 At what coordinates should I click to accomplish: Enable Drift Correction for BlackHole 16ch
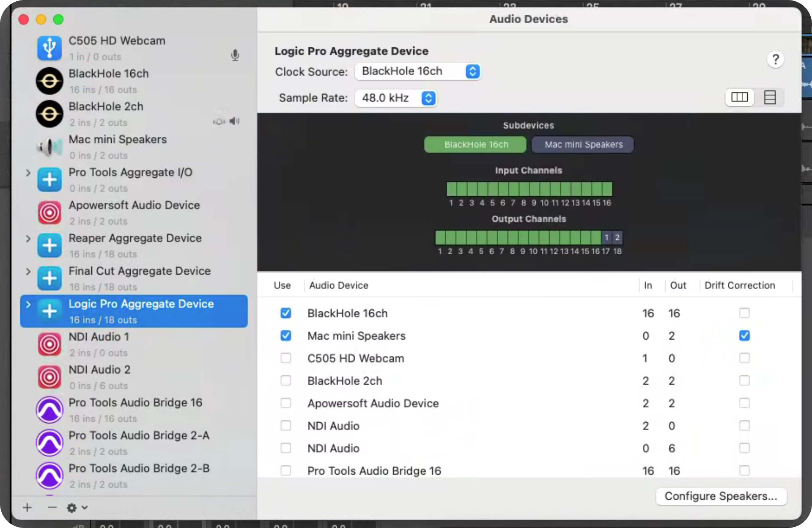(744, 313)
